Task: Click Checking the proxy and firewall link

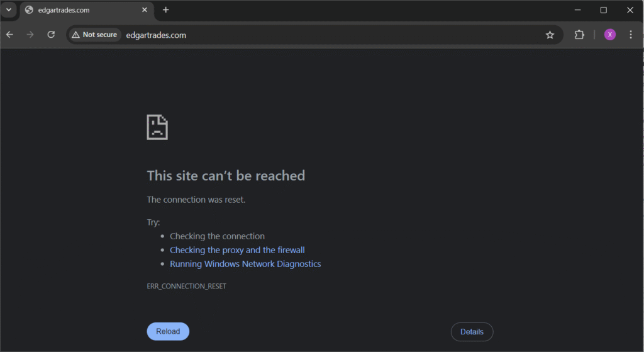Action: coord(237,250)
